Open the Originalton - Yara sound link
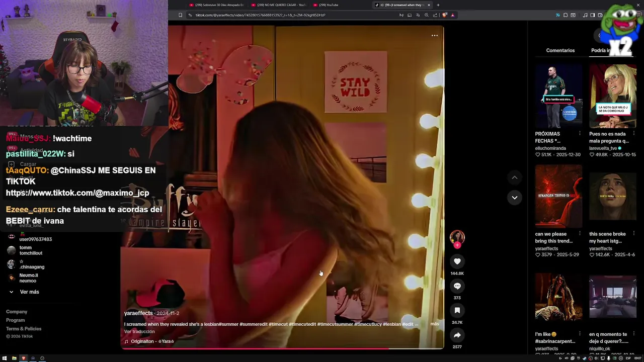Screen dimensions: 644x362 (152, 341)
